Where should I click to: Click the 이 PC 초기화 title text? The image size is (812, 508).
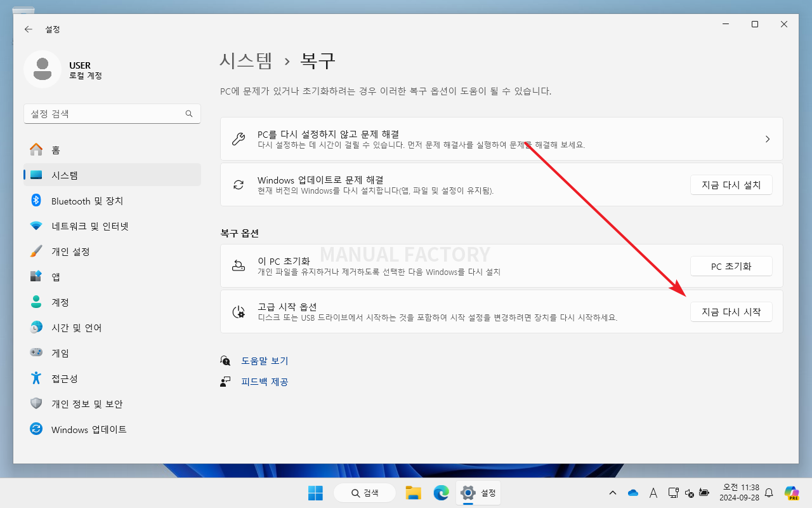pos(284,261)
